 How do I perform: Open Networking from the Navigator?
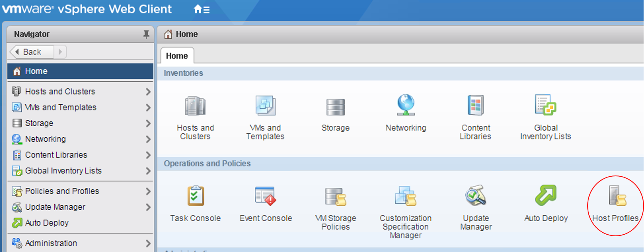(80, 139)
